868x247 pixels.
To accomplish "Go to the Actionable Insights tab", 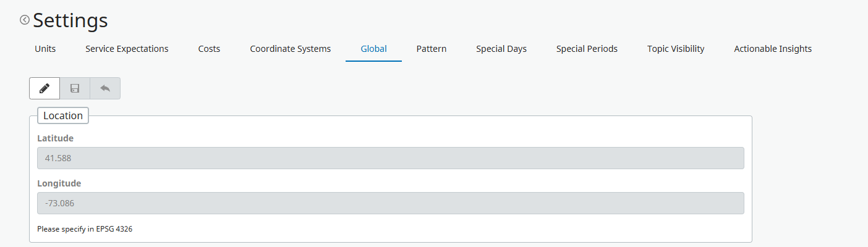I will (772, 49).
